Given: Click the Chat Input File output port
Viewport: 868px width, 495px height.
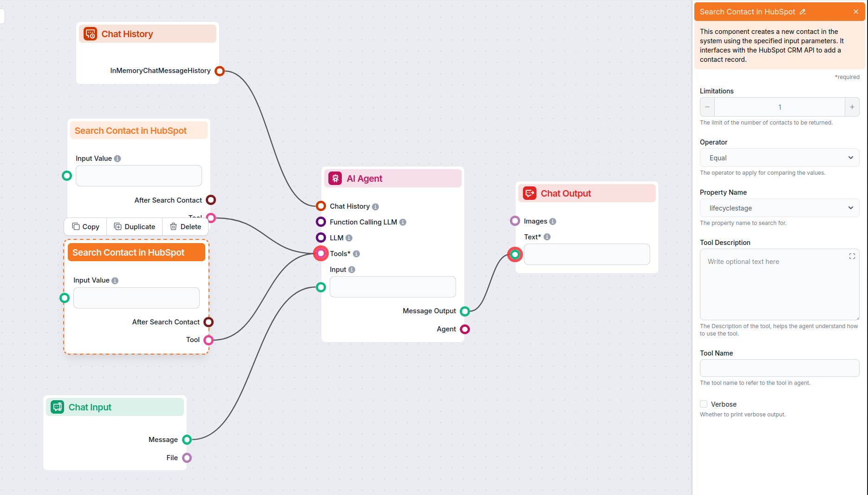Looking at the screenshot, I should (187, 458).
